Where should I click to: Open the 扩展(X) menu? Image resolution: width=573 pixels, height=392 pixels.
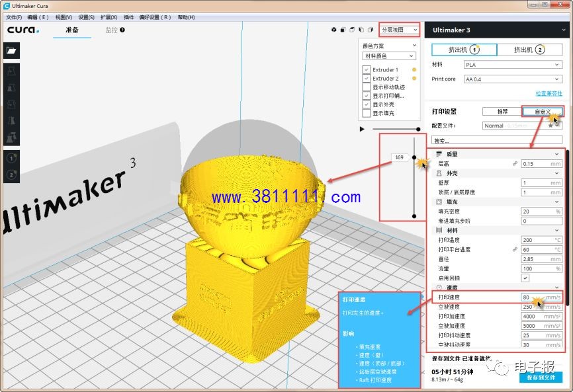109,17
